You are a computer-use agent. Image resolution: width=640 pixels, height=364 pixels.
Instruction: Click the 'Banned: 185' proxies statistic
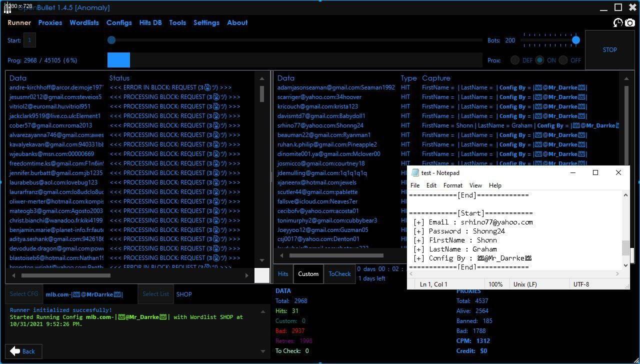(474, 321)
